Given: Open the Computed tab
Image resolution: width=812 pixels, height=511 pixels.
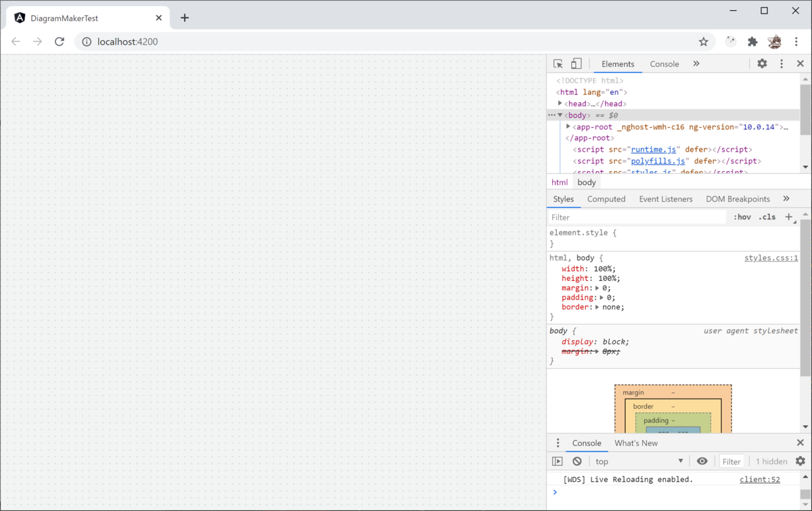Looking at the screenshot, I should 606,199.
